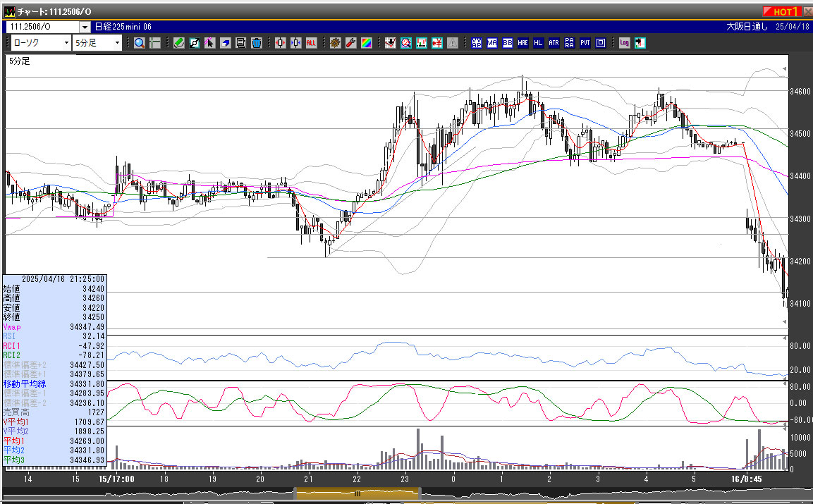This screenshot has height=504, width=813.
Task: Click the 平均3 value 34346.93
Action: (x=87, y=460)
